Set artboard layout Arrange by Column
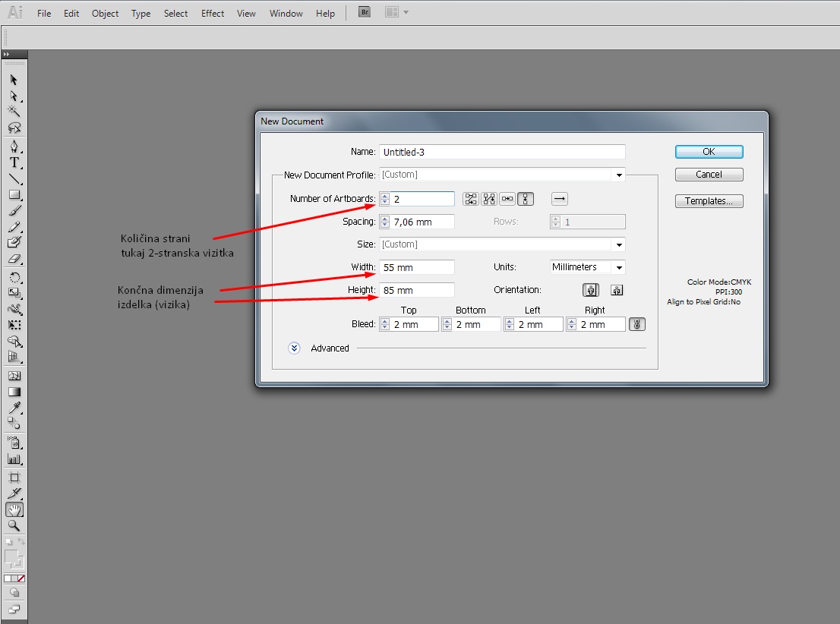The image size is (840, 624). click(x=526, y=199)
